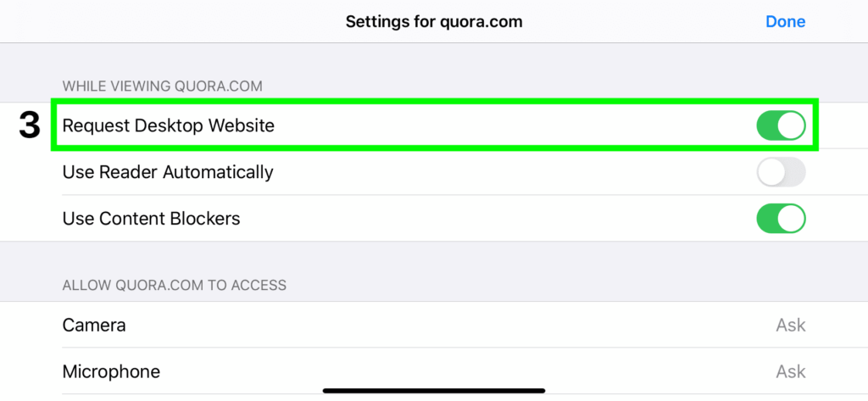The image size is (868, 401).
Task: Click the Use Reader Automatically label
Action: [x=168, y=172]
